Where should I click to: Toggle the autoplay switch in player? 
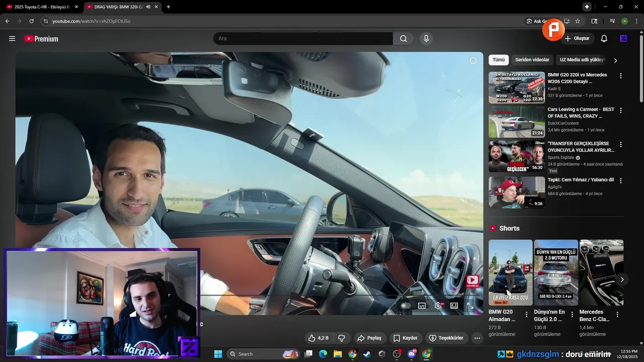tap(405, 305)
